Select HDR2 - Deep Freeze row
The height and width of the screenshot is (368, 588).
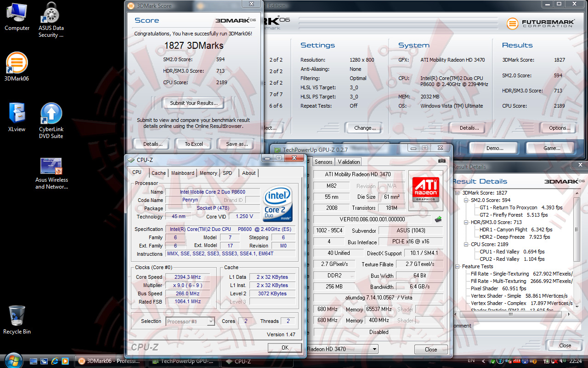coord(514,237)
